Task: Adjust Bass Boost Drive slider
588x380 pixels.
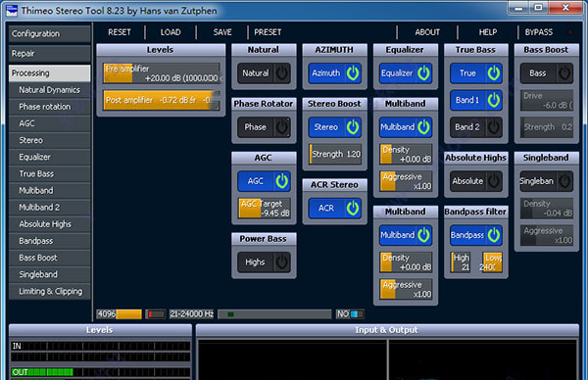Action: [547, 100]
